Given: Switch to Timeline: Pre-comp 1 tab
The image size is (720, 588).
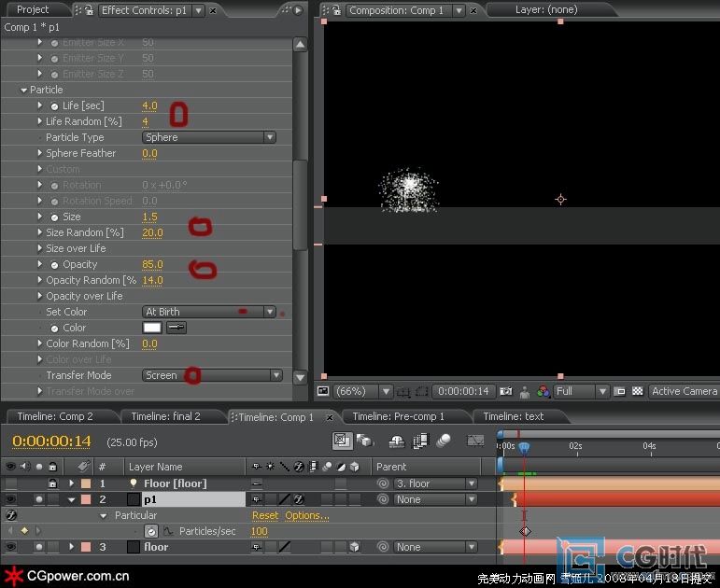Looking at the screenshot, I should 399,416.
